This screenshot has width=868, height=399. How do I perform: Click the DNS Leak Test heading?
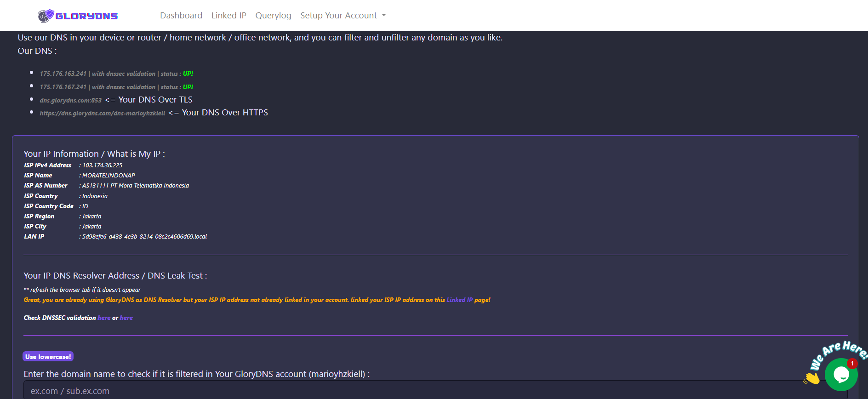click(115, 276)
